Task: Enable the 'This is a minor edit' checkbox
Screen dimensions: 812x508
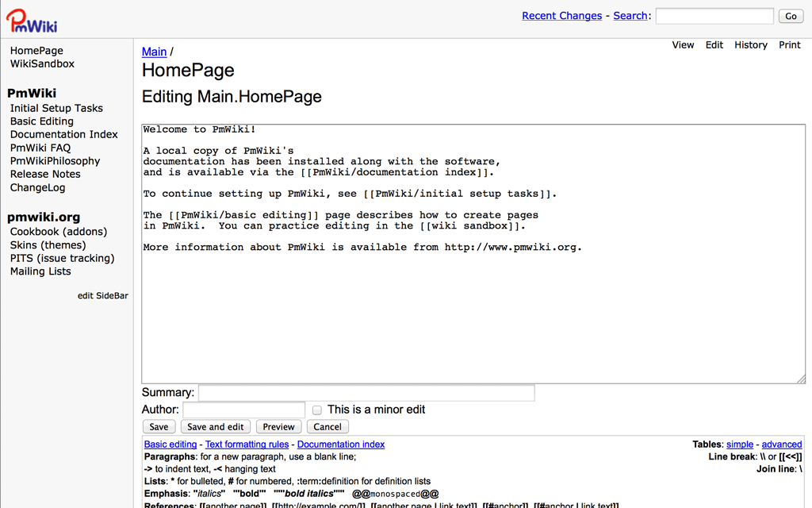Action: click(x=317, y=410)
